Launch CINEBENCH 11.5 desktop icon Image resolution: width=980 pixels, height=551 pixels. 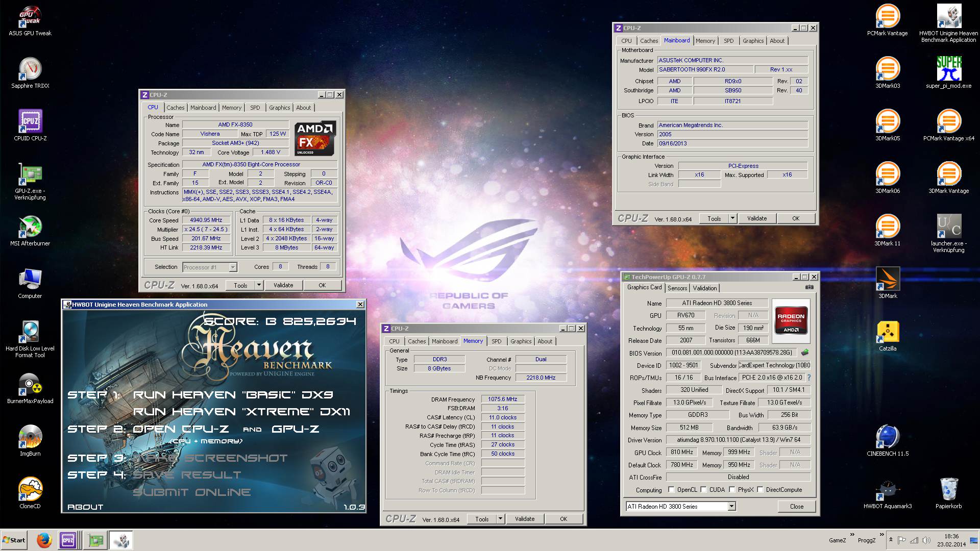[x=888, y=441]
